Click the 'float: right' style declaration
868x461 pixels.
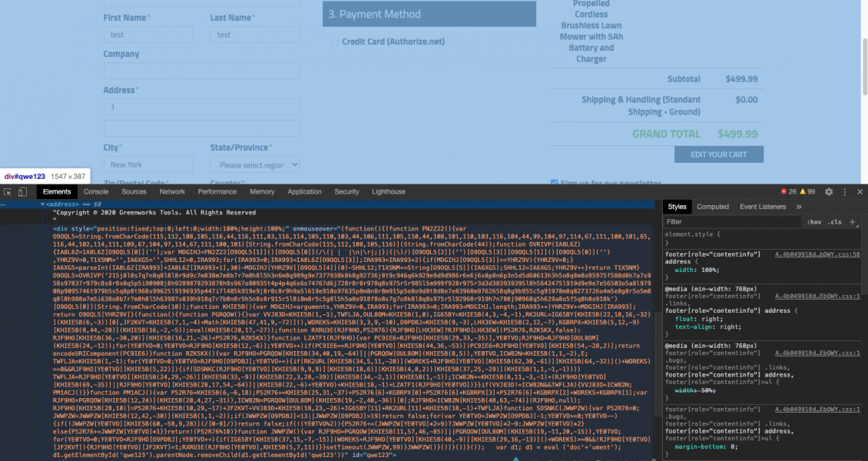coord(699,319)
